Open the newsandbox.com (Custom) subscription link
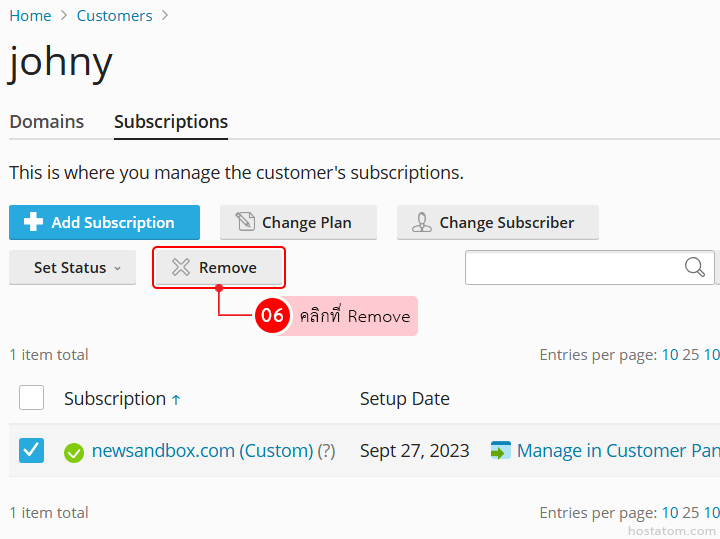This screenshot has width=720, height=539. click(202, 451)
